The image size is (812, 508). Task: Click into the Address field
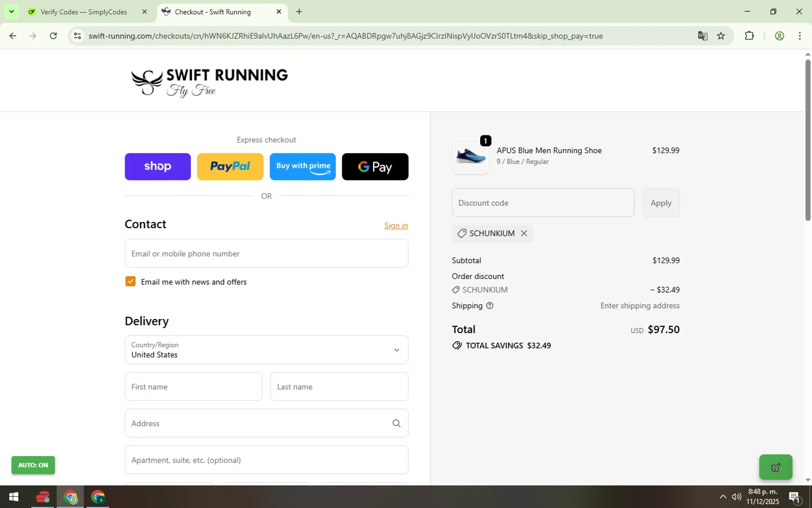point(266,423)
